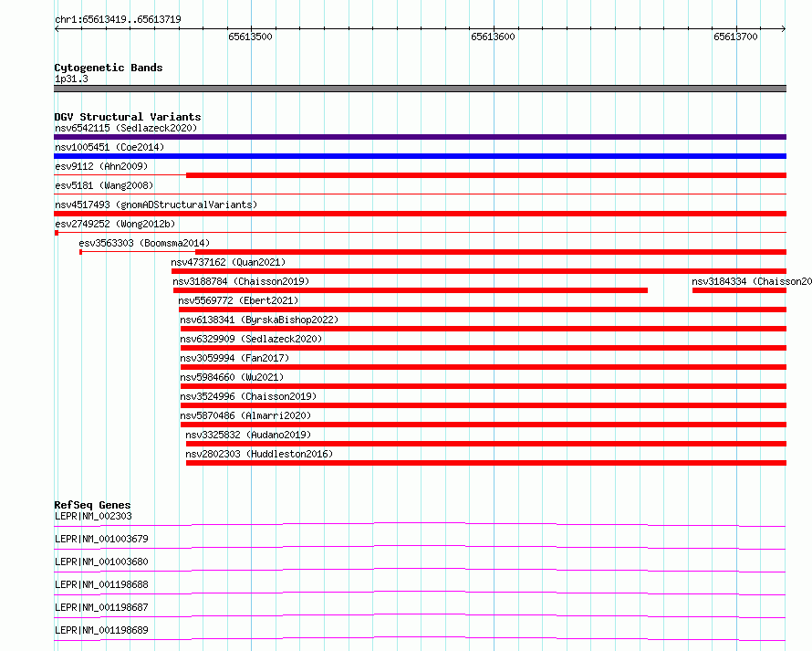812x651 pixels.
Task: Click nsv4517493 (gnomADStructuralVariants) label
Action: point(156,205)
